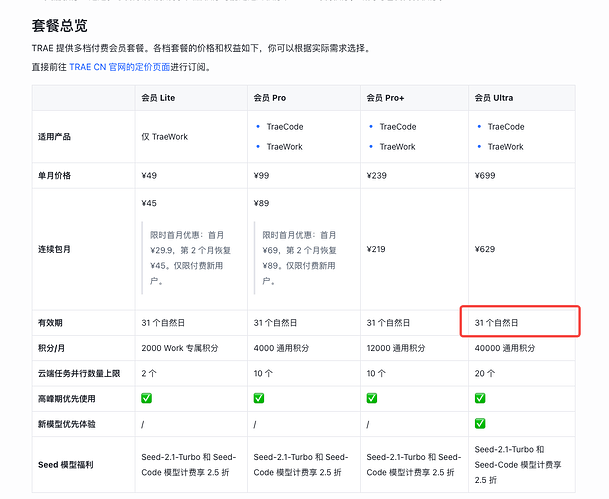The image size is (609, 499).
Task: Click the 积分/月 row label
Action: click(51, 348)
